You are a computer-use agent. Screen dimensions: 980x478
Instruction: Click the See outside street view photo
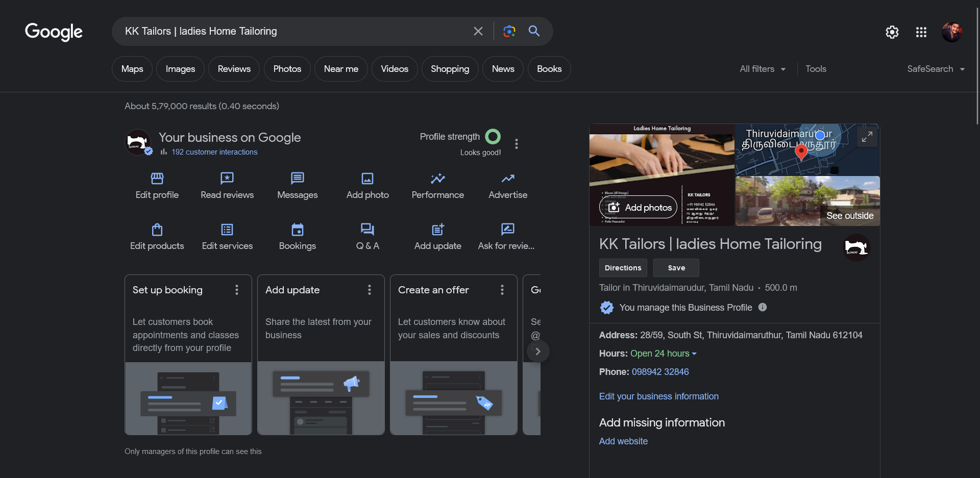tap(807, 202)
